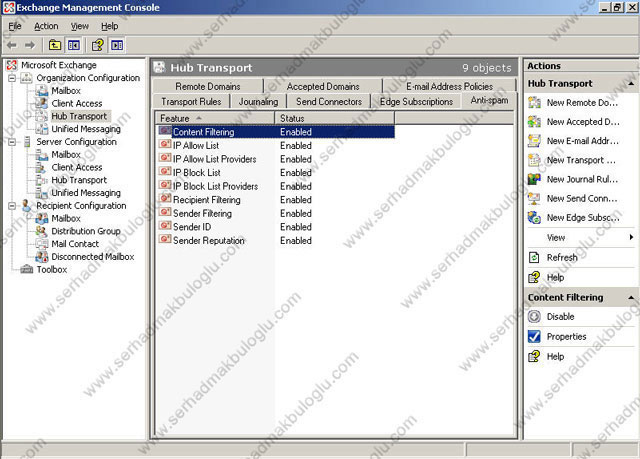The height and width of the screenshot is (459, 640).
Task: Click Help under Content Filtering section
Action: 546,357
